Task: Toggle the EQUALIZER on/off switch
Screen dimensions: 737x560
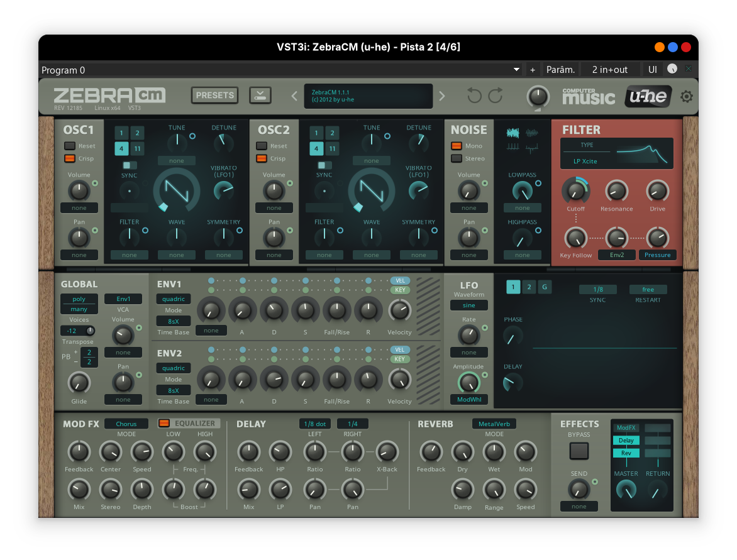Action: (164, 424)
